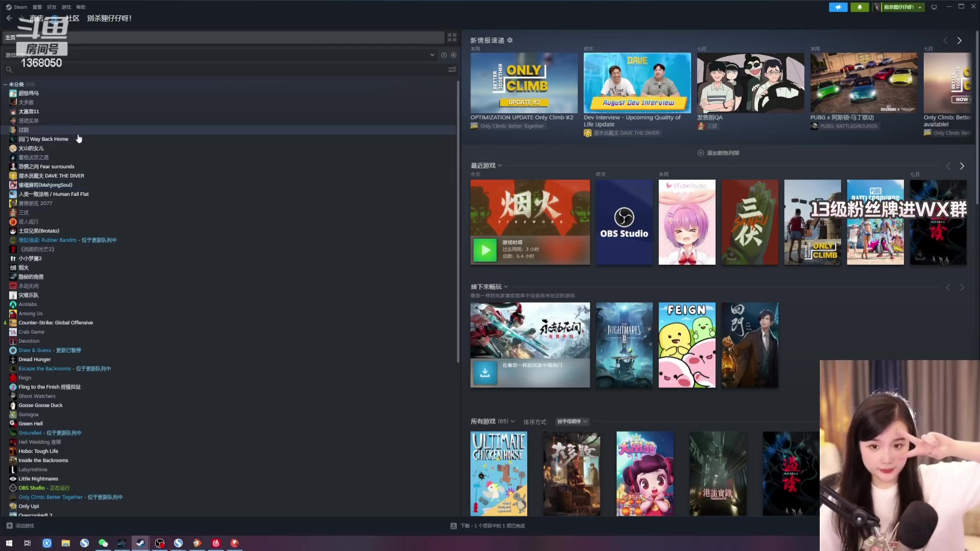Show previous news items arrow
This screenshot has height=551, width=980.
pos(945,41)
